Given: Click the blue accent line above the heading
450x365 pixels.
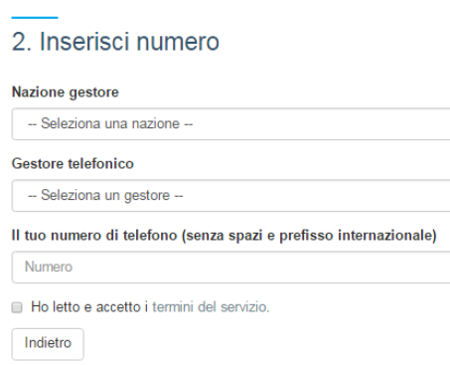Looking at the screenshot, I should (x=35, y=17).
